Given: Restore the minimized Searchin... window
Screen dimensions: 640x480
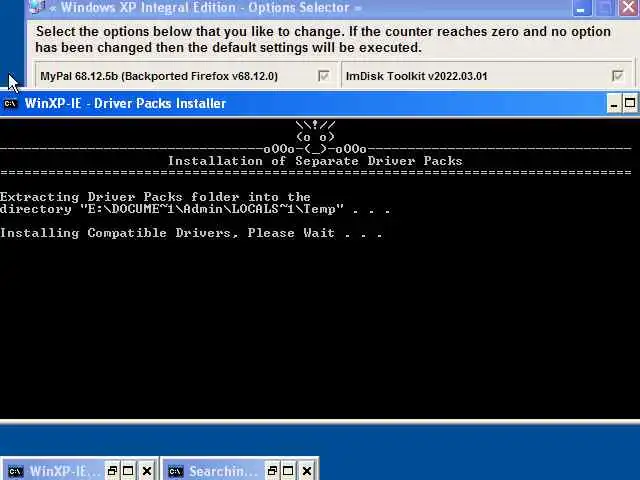Looking at the screenshot, I should [272, 471].
